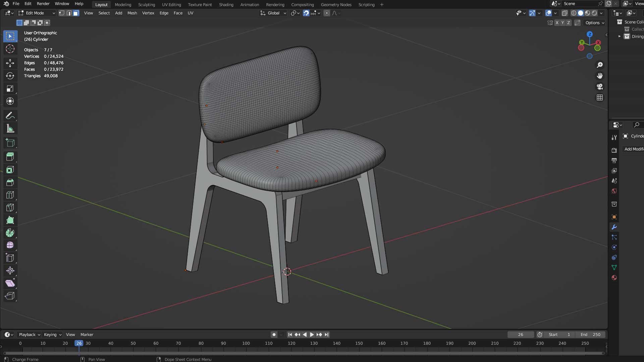
Task: Open the Mesh menu
Action: point(132,13)
